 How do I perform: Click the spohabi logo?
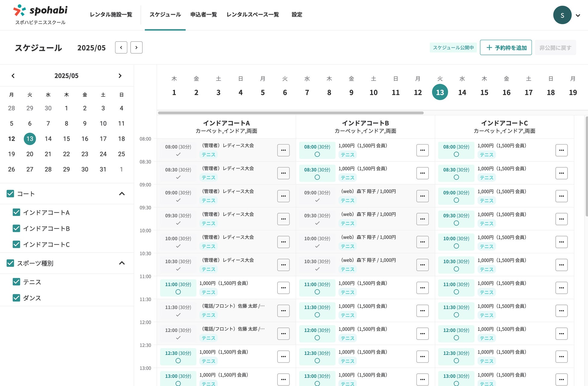coord(40,11)
